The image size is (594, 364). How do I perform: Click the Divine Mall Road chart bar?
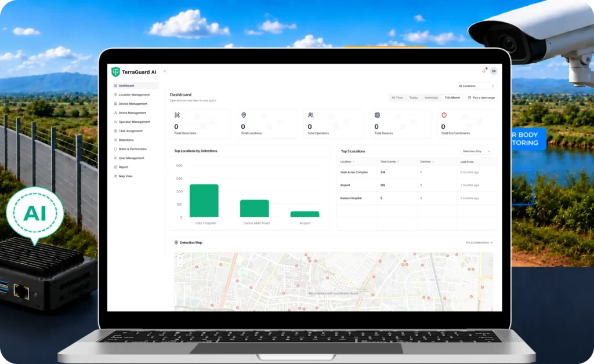point(255,209)
